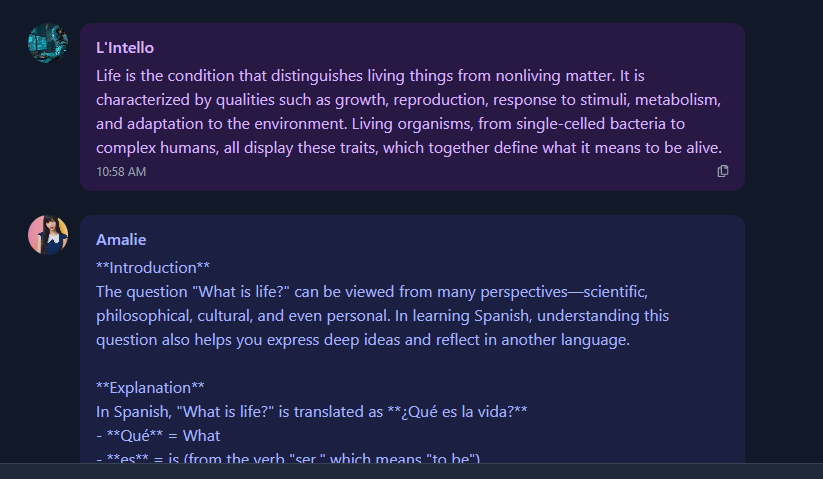Open Amalie's profile avatar
823x479 pixels.
pyautogui.click(x=48, y=235)
